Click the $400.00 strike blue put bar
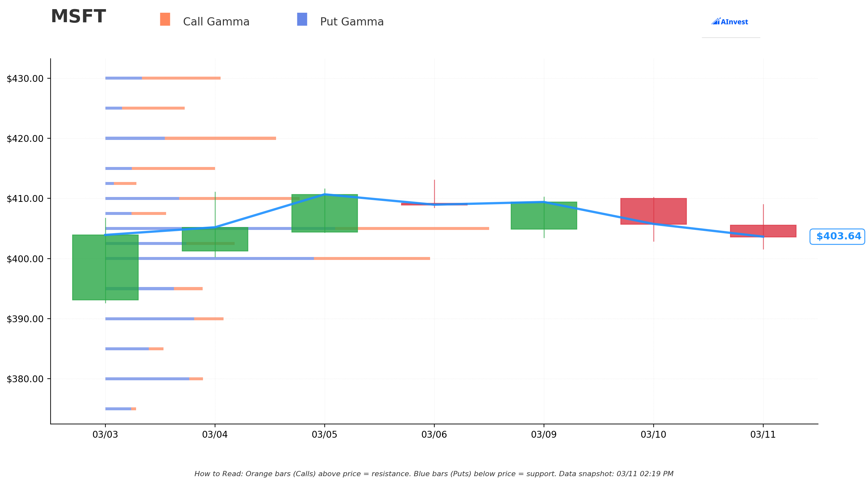Image resolution: width=868 pixels, height=484 pixels. [x=209, y=259]
